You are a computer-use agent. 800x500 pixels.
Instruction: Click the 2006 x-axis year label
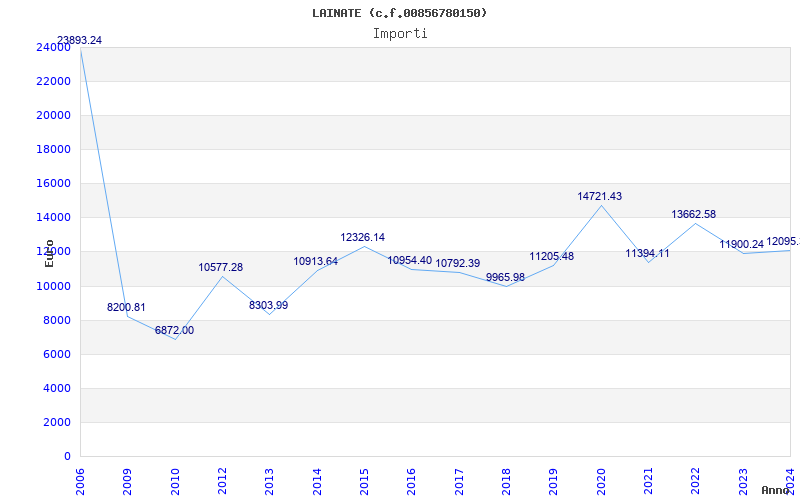tap(80, 482)
